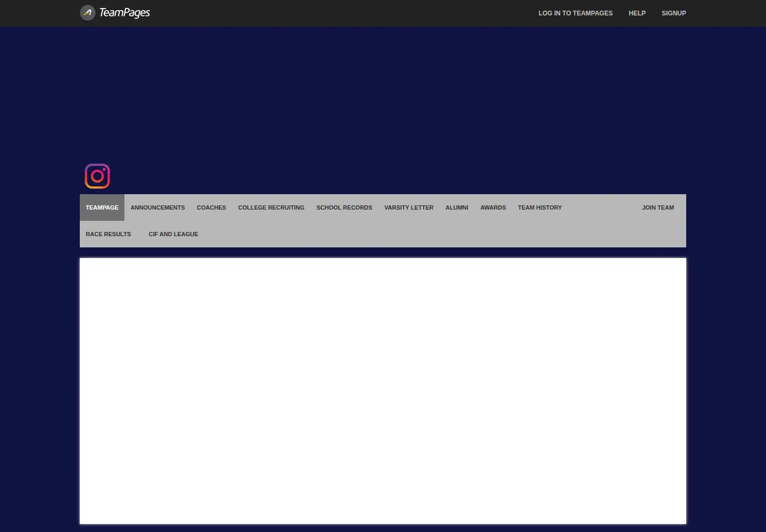Open College Recruiting page
The height and width of the screenshot is (532, 766).
tap(271, 207)
